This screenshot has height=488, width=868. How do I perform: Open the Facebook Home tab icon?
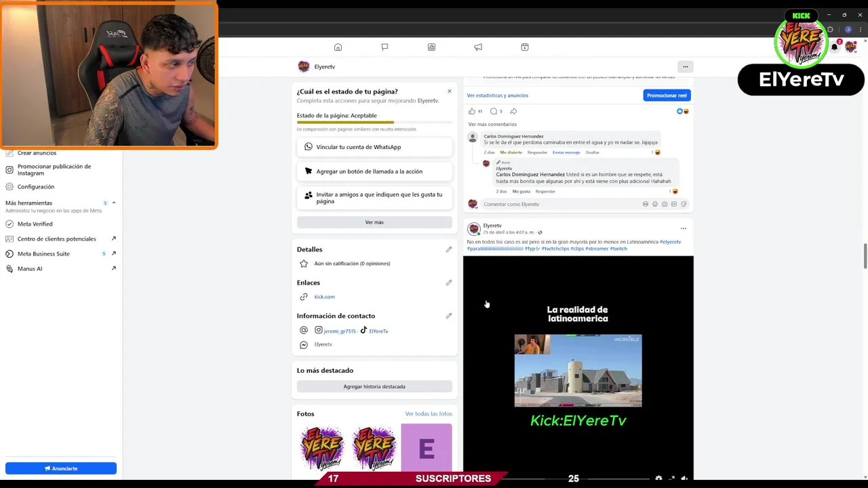coord(338,47)
